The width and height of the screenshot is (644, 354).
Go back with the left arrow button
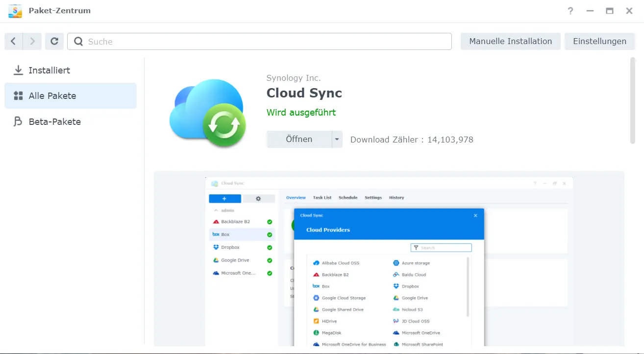click(x=13, y=42)
